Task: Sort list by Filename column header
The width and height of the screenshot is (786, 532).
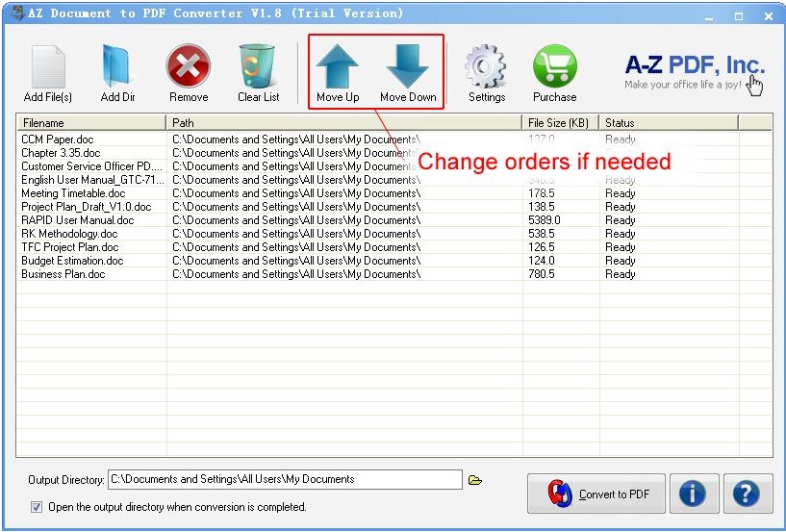Action: coord(91,123)
